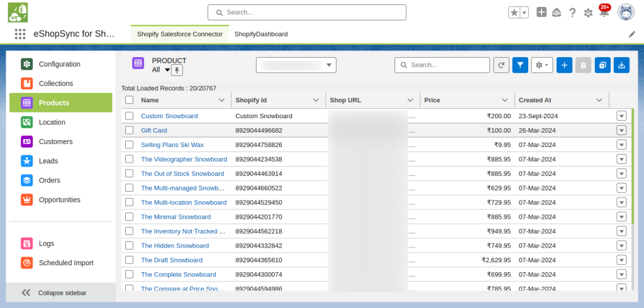
Task: Click the pencil edit page icon
Action: pyautogui.click(x=632, y=35)
